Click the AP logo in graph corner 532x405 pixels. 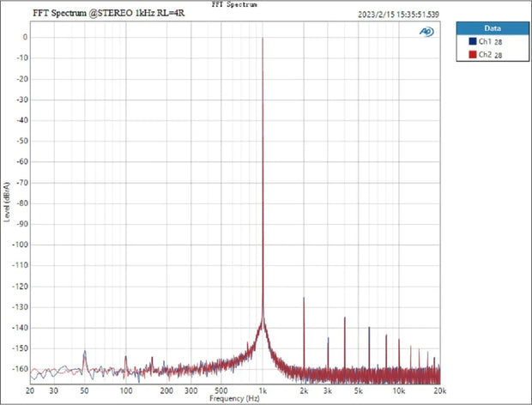click(x=426, y=31)
